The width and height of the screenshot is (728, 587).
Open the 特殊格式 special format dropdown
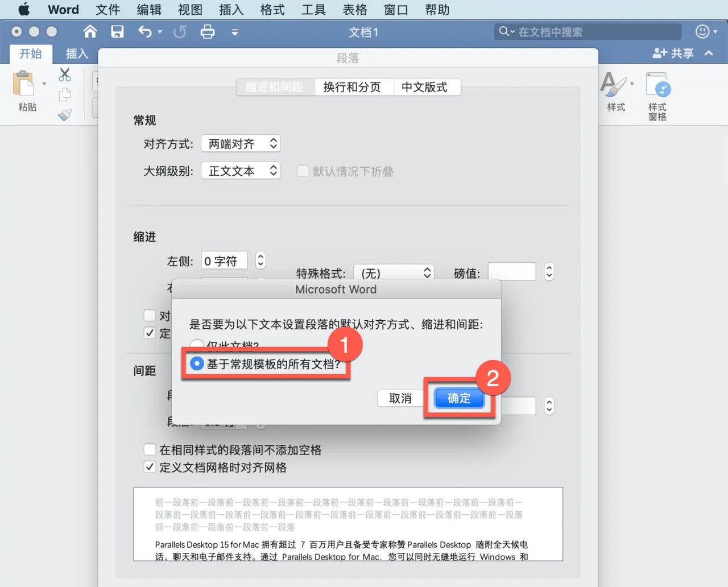pos(394,272)
